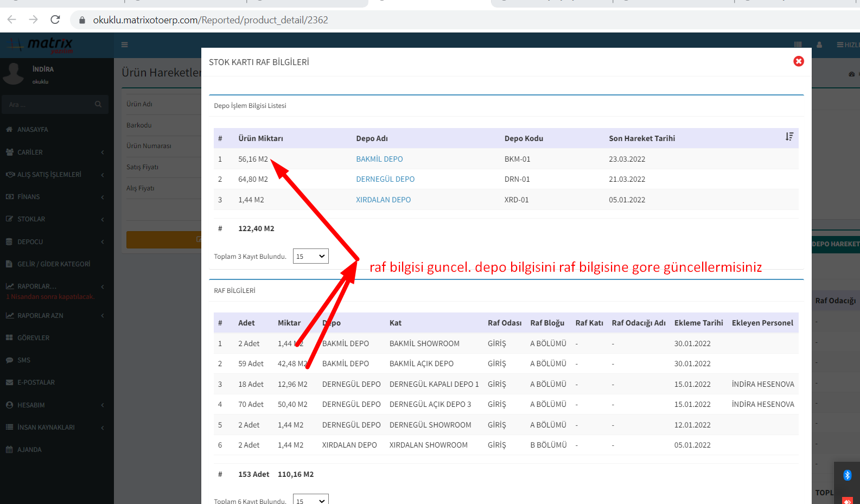Open the DERNEGÜL DEPO link
860x504 pixels.
click(x=385, y=179)
